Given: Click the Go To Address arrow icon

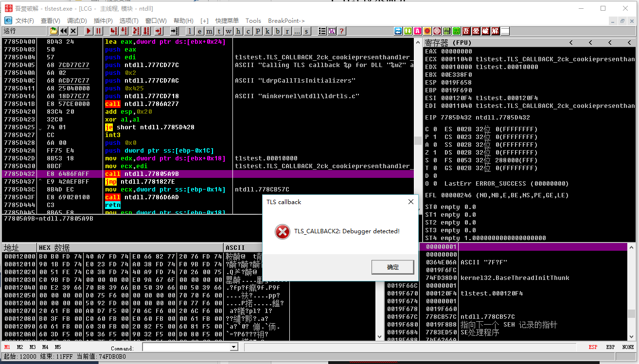Looking at the screenshot, I should pos(174,31).
